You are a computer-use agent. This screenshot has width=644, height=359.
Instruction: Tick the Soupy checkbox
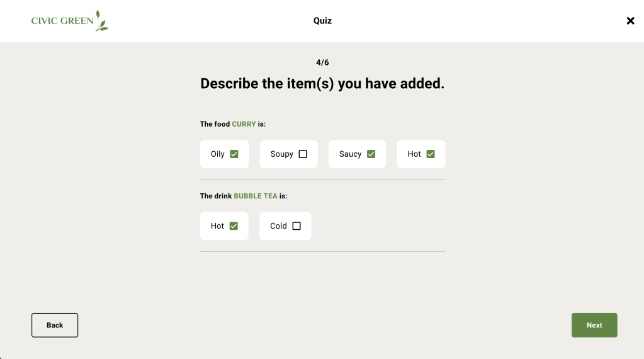click(x=303, y=154)
